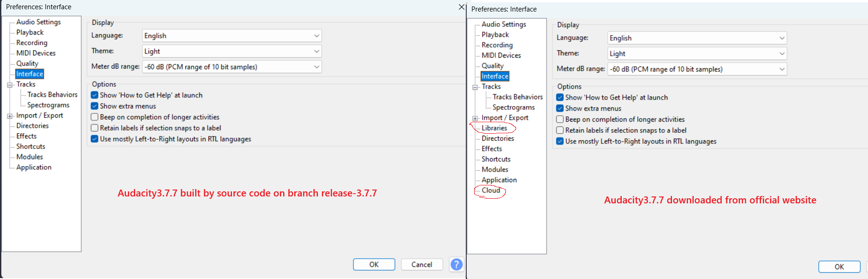Viewport: 868px width, 279px height.
Task: Open Spectrograms in the right dialog tree
Action: click(x=513, y=107)
